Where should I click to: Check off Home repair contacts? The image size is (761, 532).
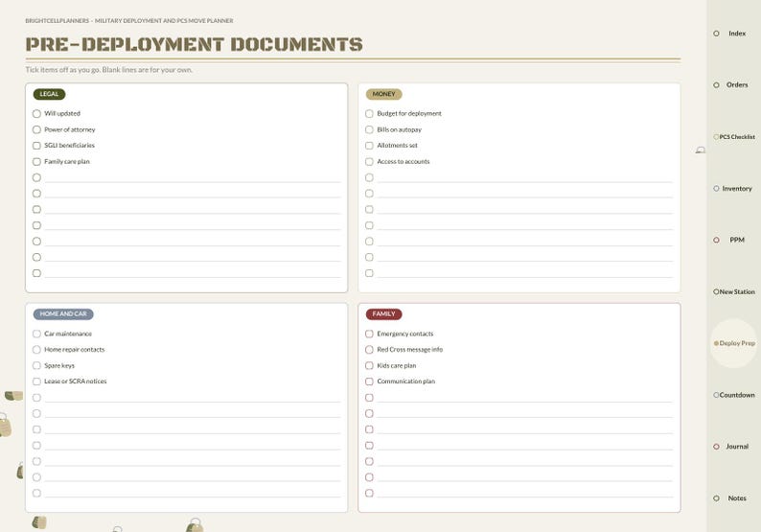pyautogui.click(x=36, y=350)
